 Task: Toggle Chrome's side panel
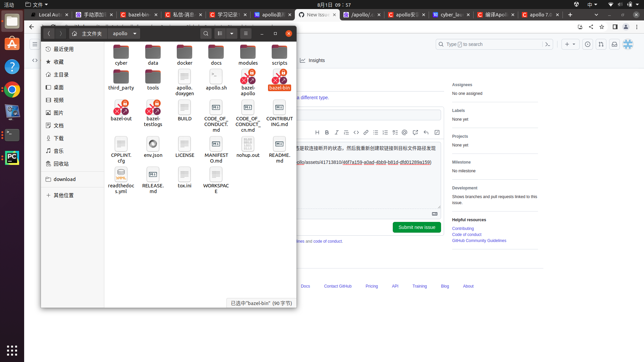[x=615, y=27]
